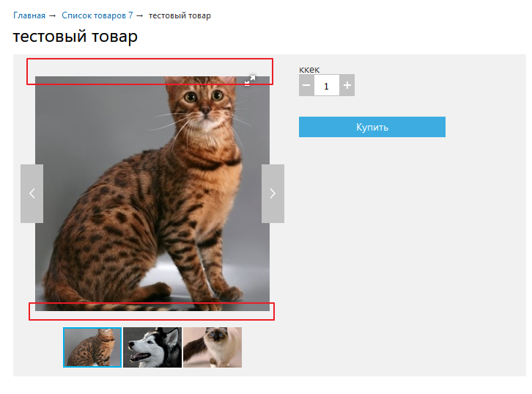The width and height of the screenshot is (532, 394).
Task: Click the arrow separator after Главная
Action: pyautogui.click(x=53, y=15)
